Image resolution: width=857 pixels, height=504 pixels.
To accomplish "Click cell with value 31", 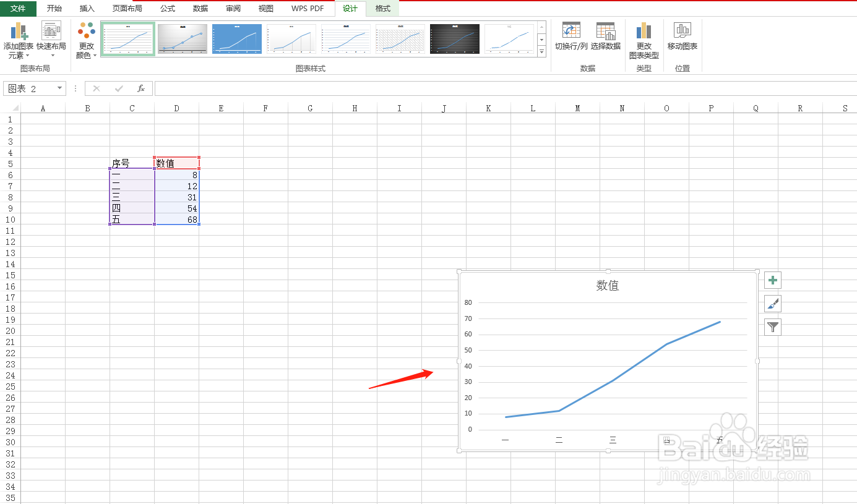I will coord(177,197).
